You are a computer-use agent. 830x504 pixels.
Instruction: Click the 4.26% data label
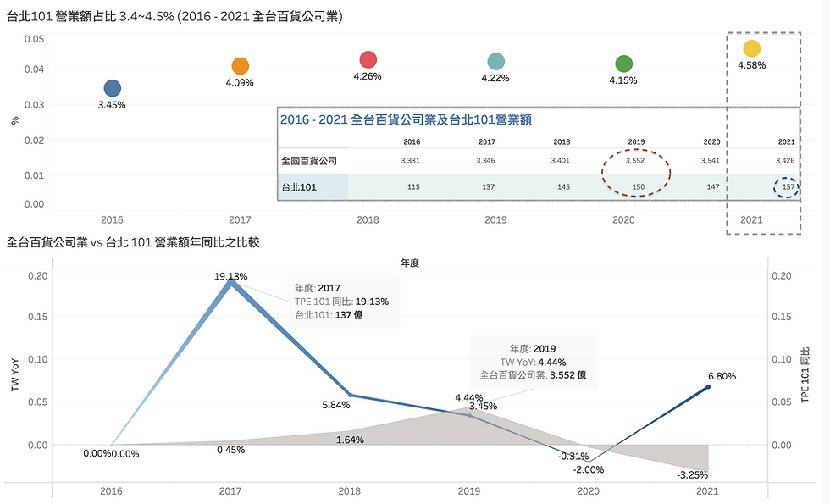click(368, 76)
